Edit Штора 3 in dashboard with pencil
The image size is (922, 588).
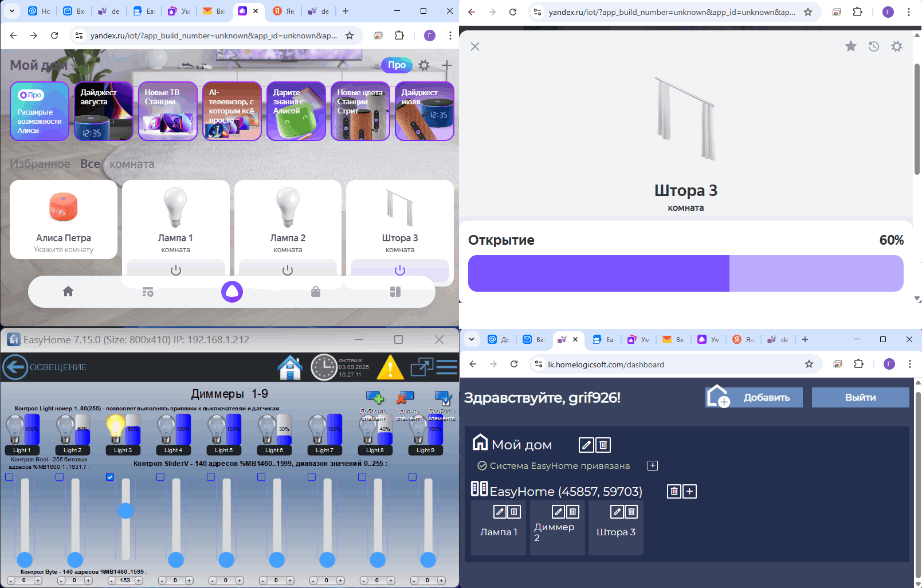pos(617,512)
